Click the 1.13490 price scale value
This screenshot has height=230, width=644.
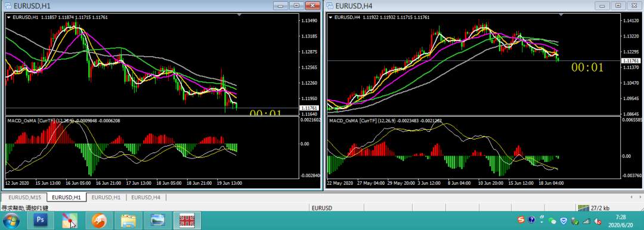[x=309, y=20]
